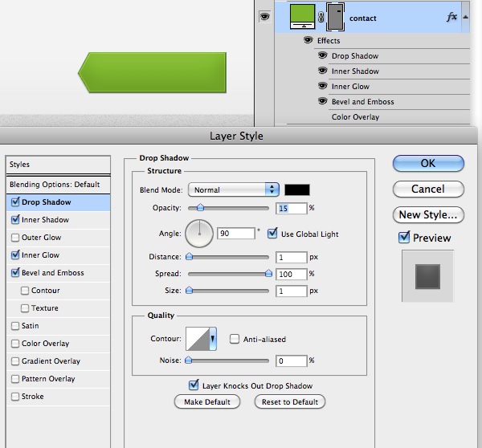
Task: Click the Size value field
Action: pyautogui.click(x=291, y=291)
